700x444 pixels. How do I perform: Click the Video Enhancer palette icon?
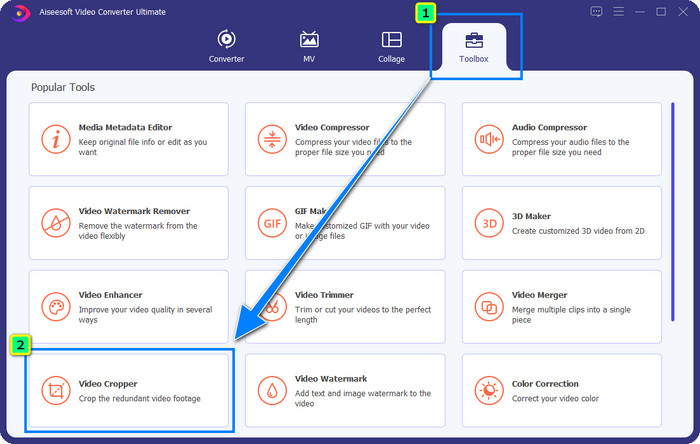(56, 307)
